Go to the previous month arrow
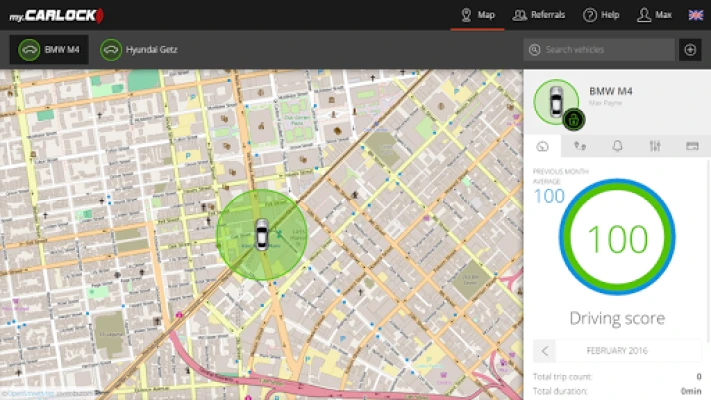 click(x=545, y=351)
